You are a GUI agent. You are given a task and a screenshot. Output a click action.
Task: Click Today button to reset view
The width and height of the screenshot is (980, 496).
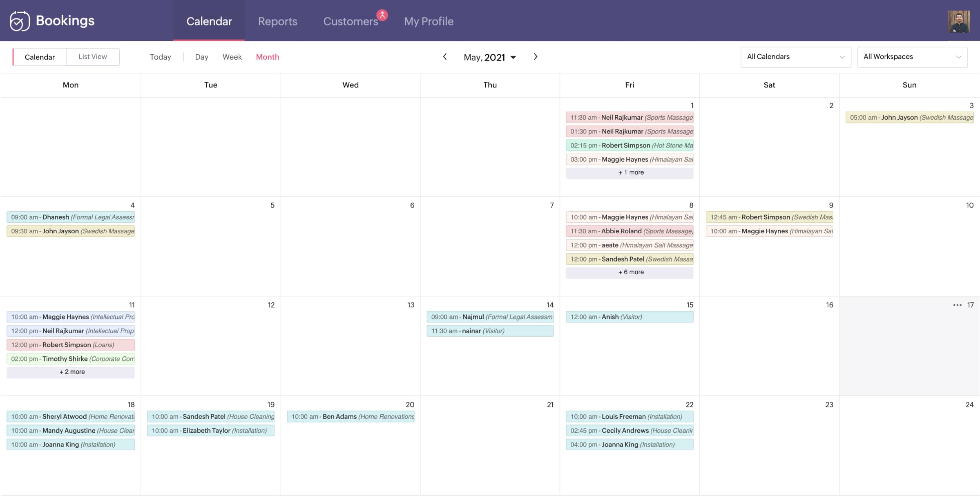pos(160,56)
